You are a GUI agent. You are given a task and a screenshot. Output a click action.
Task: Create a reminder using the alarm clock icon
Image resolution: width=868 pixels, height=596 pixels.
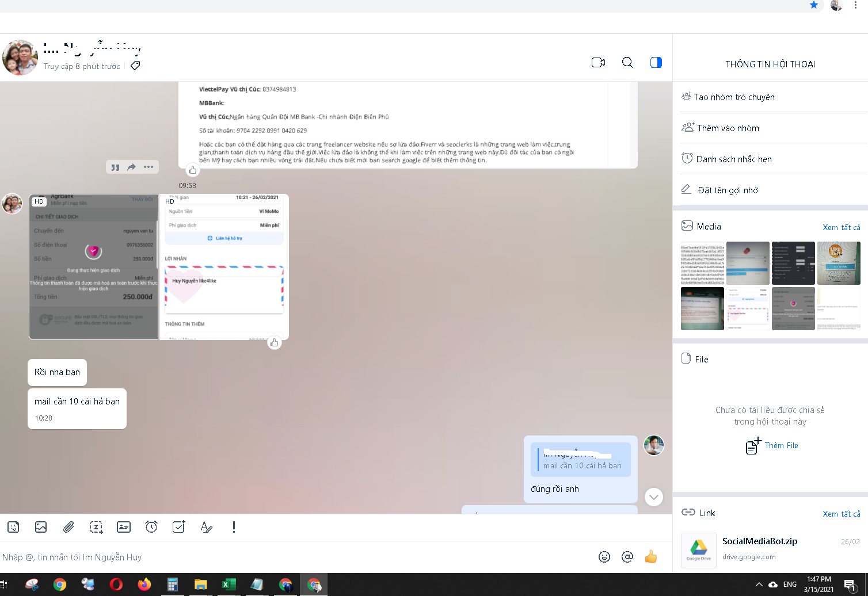click(151, 527)
